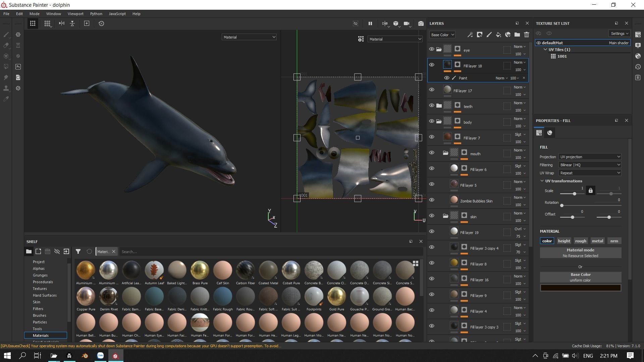
Task: Toggle visibility of Zombie Bubbles Skin layer
Action: (x=432, y=200)
